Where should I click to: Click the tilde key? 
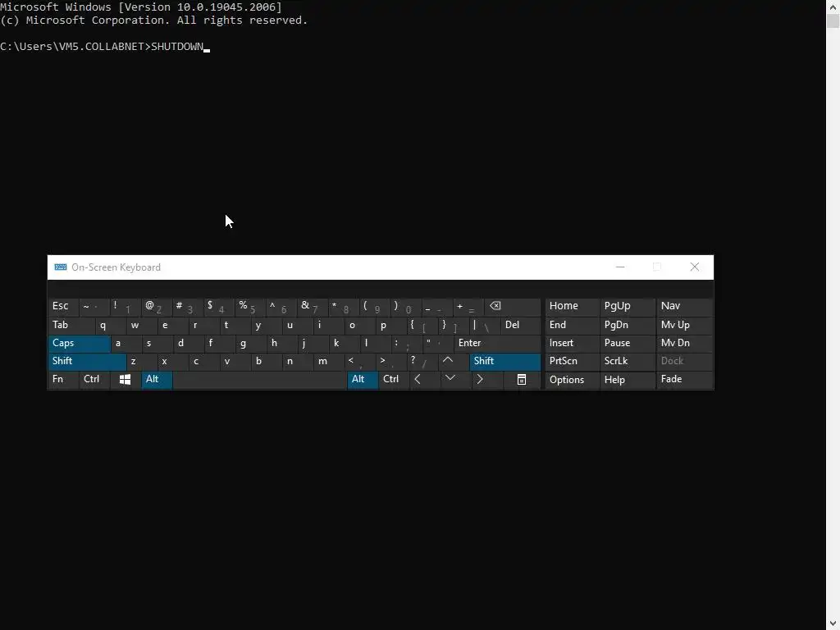pyautogui.click(x=94, y=307)
